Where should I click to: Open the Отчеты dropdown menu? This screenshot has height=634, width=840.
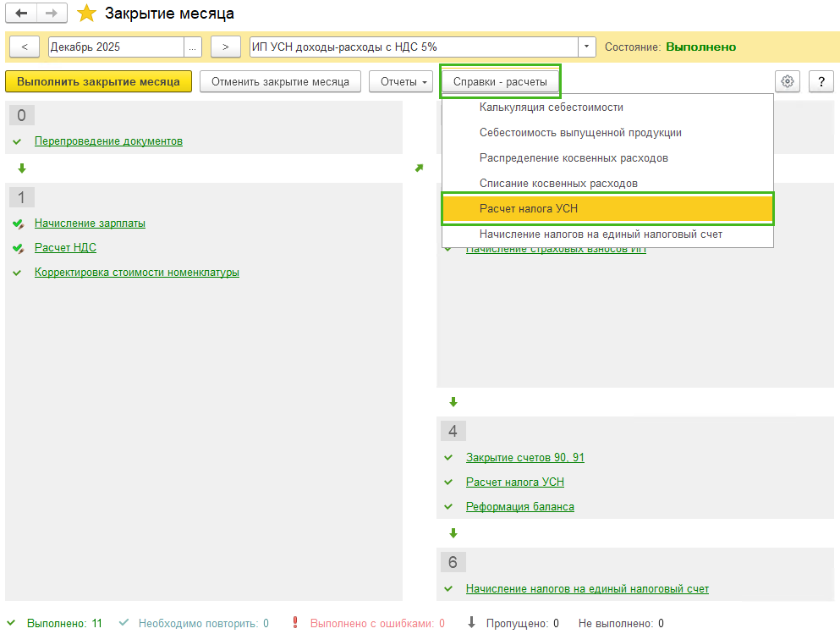[x=401, y=81]
